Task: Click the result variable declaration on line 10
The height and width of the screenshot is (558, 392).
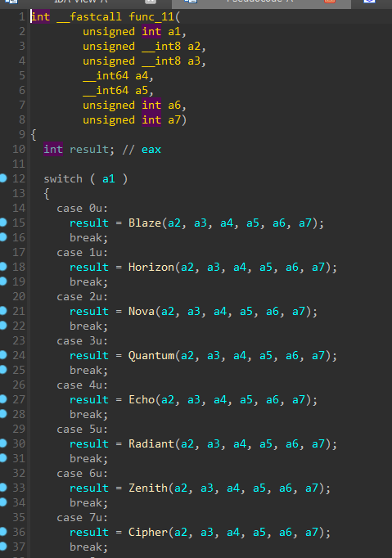Action: point(89,149)
